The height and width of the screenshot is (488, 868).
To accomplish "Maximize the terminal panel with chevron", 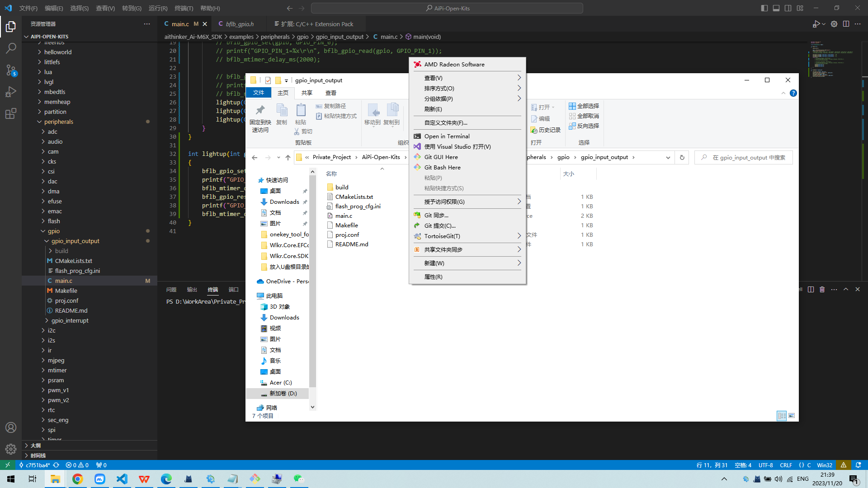I will 846,289.
